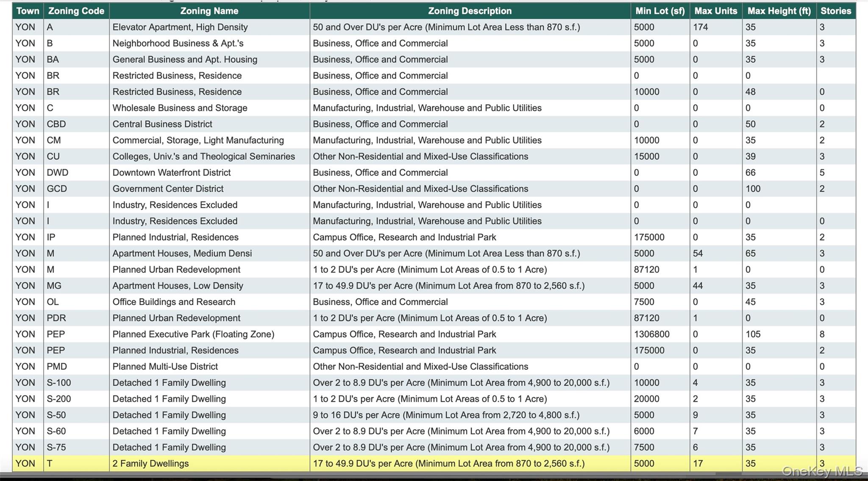Image resolution: width=868 pixels, height=481 pixels.
Task: Click the Min Lot (sf) column header
Action: coord(660,11)
